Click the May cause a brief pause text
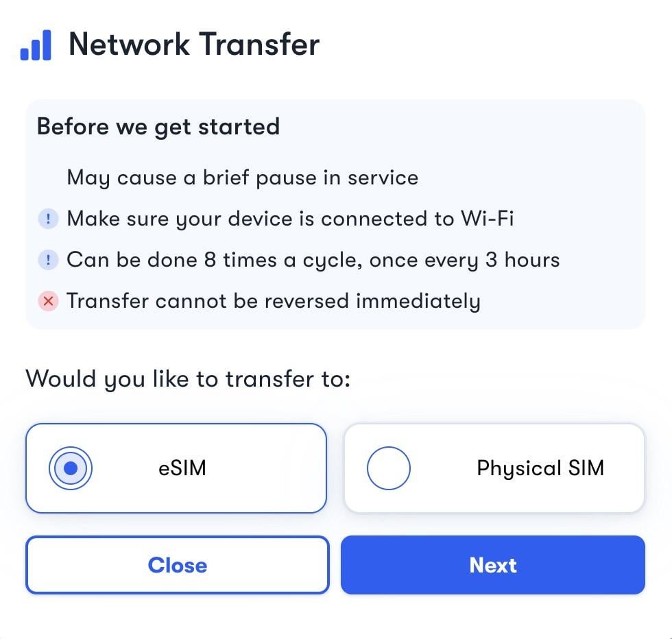 pos(243,178)
